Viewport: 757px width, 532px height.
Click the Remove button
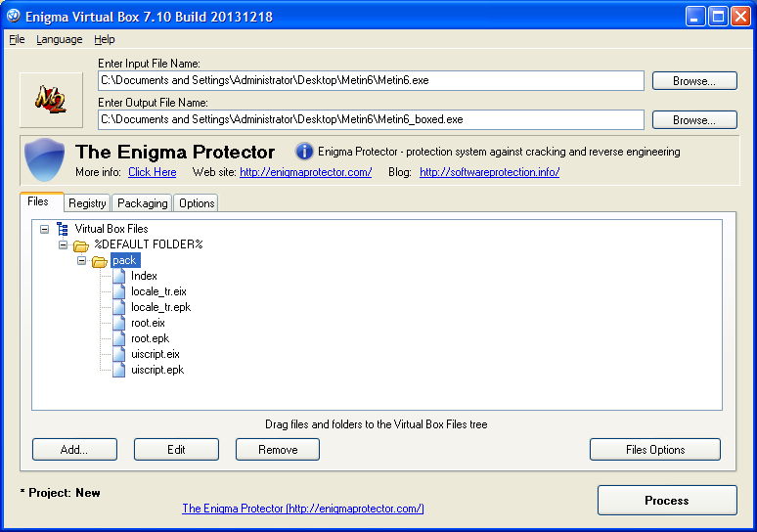(x=278, y=450)
